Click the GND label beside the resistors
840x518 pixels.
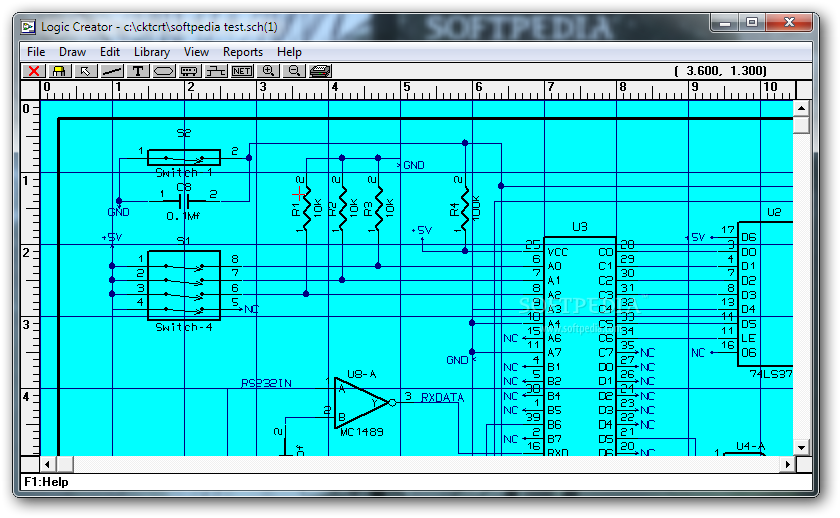(414, 166)
